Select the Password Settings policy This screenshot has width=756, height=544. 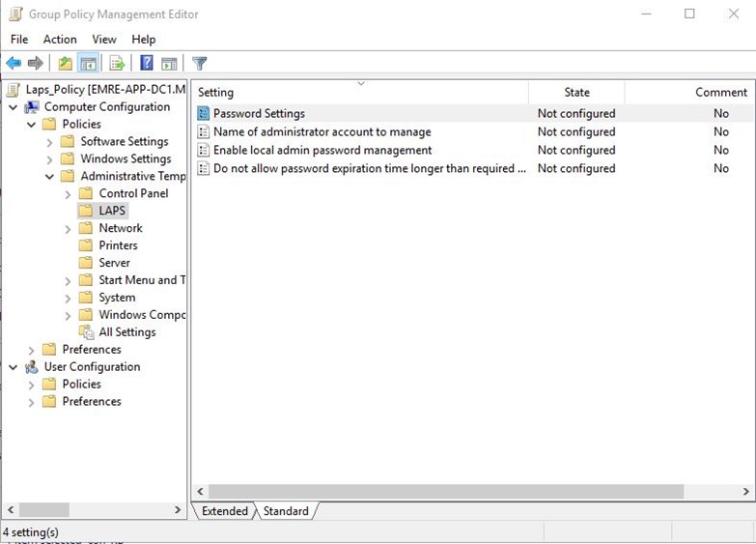pos(259,114)
